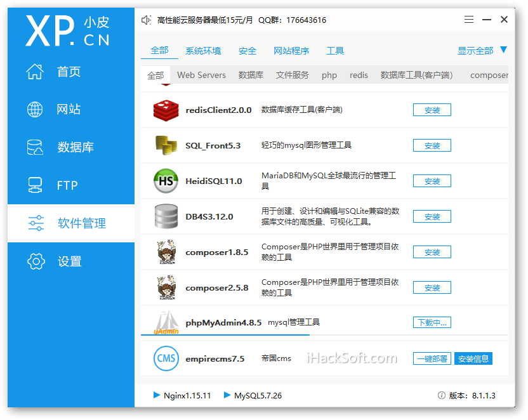528x420 pixels.
Task: Select the 全部 sub-tab
Action: tap(155, 75)
